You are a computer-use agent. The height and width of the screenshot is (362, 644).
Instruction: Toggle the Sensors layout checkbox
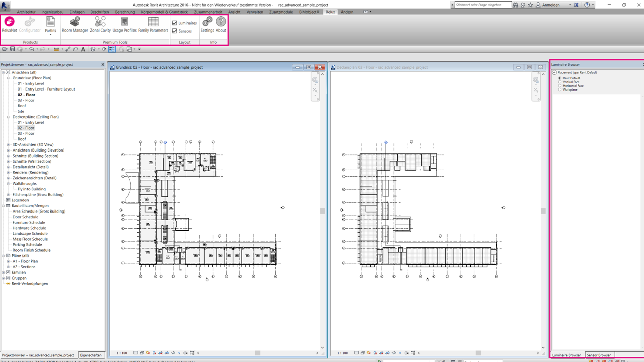(x=175, y=31)
